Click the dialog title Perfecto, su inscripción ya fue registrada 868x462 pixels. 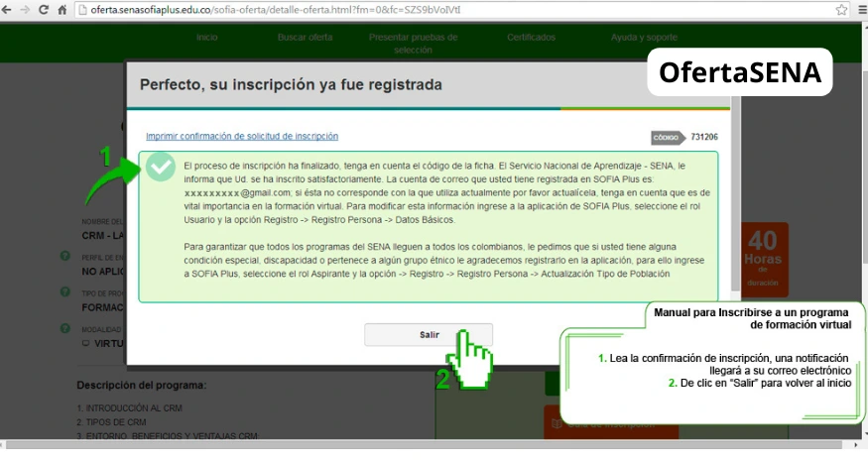click(x=291, y=84)
